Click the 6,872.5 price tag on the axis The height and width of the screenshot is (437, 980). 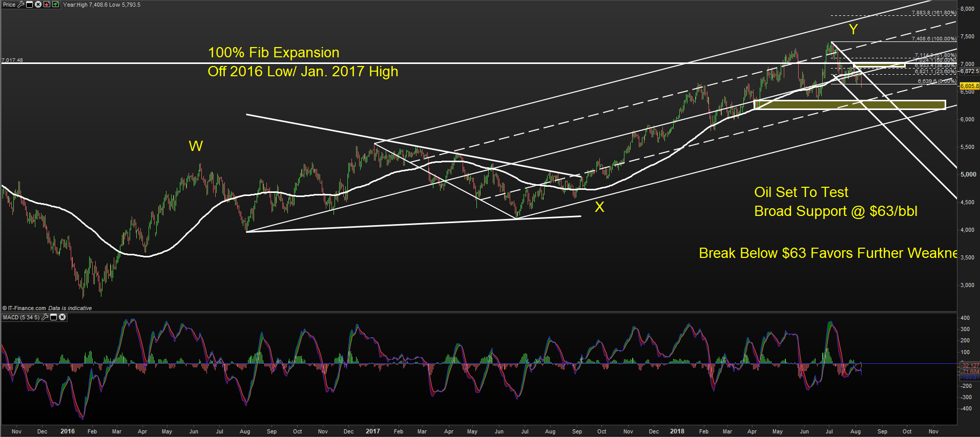coord(969,71)
